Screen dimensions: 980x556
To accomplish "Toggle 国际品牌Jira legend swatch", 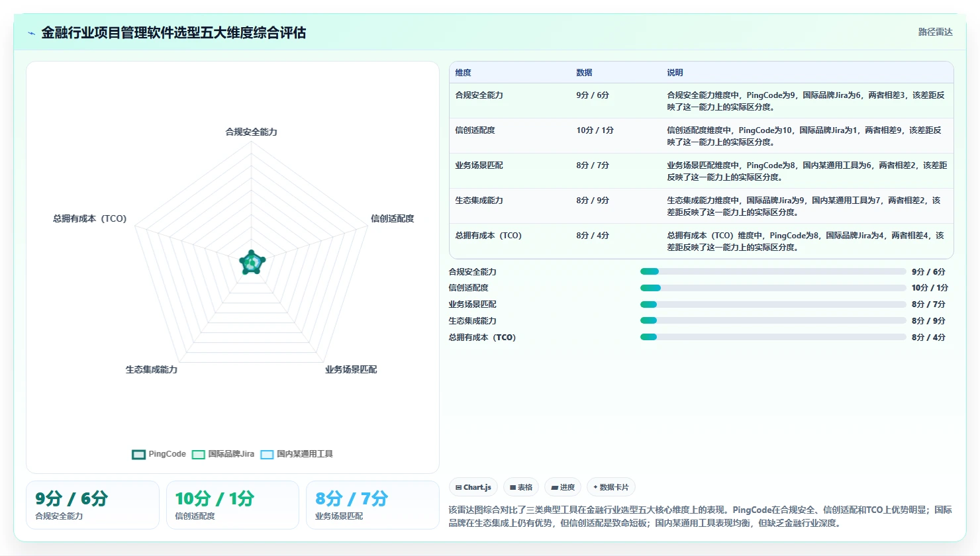I will (x=198, y=454).
